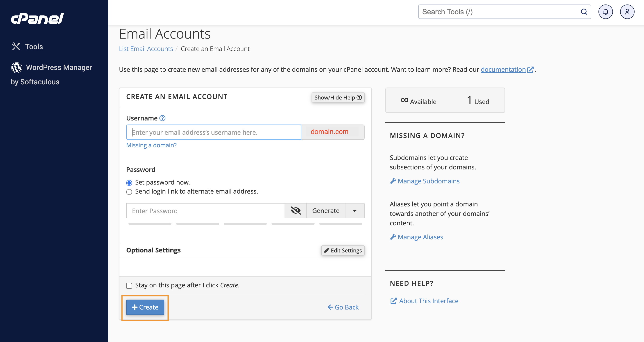Open the user account icon
The height and width of the screenshot is (342, 644).
627,12
